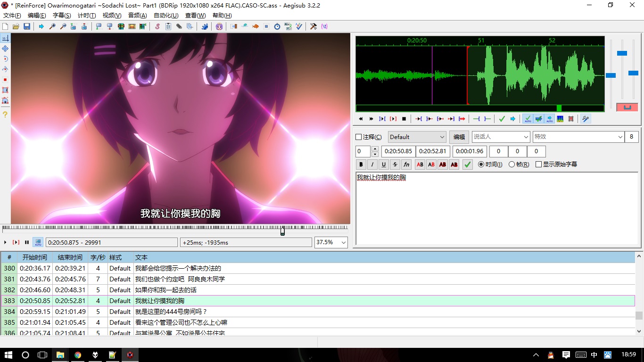The height and width of the screenshot is (362, 644).
Task: Adjust the audio volume slider on the right
Action: [x=633, y=73]
